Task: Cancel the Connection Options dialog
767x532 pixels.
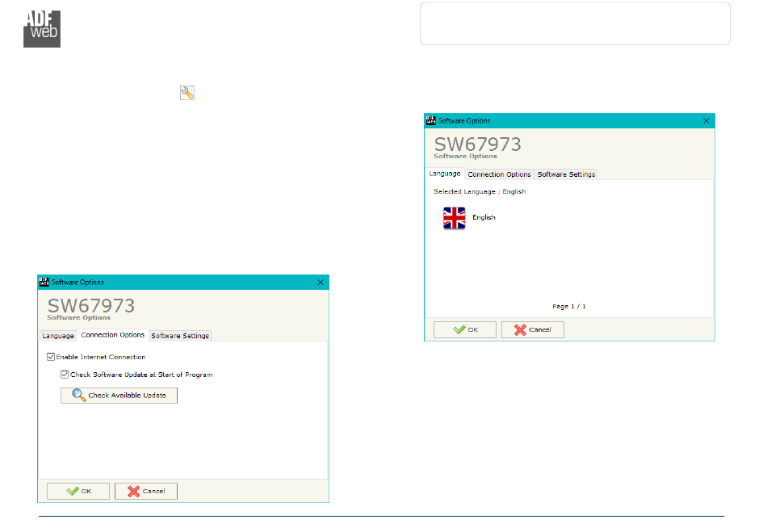Action: [146, 491]
